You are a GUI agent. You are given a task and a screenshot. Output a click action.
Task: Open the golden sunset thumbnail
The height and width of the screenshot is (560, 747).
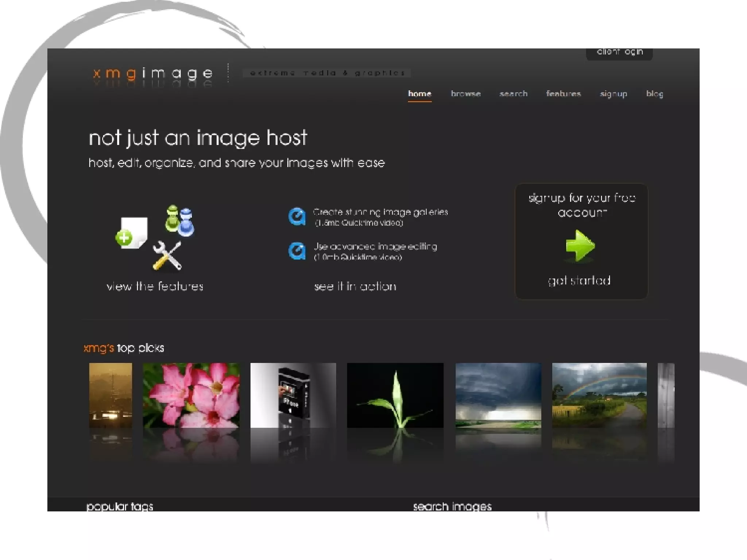[x=111, y=395]
